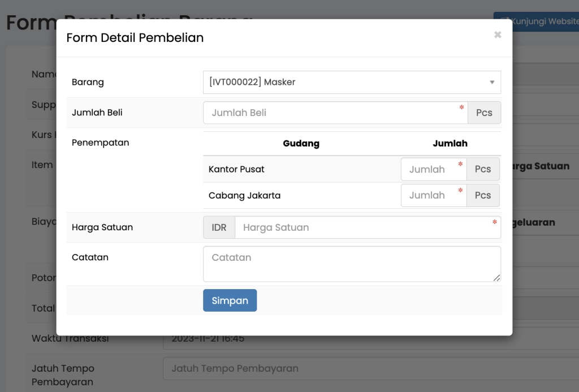This screenshot has width=579, height=392.
Task: Click the Kantor Pusat warehouse label
Action: tap(236, 169)
